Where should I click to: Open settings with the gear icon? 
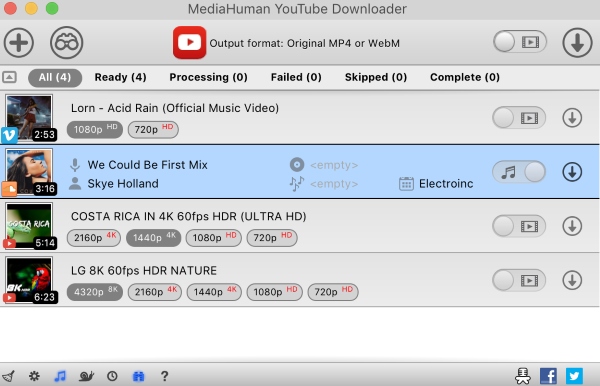[x=34, y=376]
